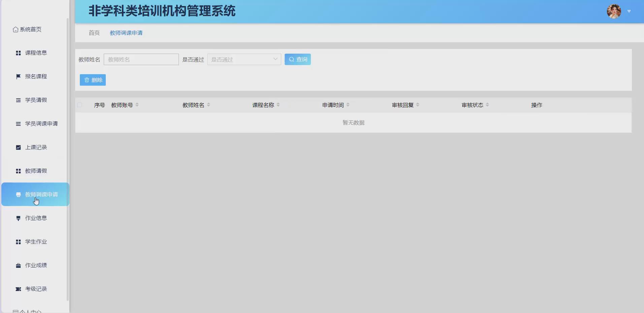Toggle the select-all checkbox in table header
Image resolution: width=644 pixels, height=313 pixels.
[79, 105]
